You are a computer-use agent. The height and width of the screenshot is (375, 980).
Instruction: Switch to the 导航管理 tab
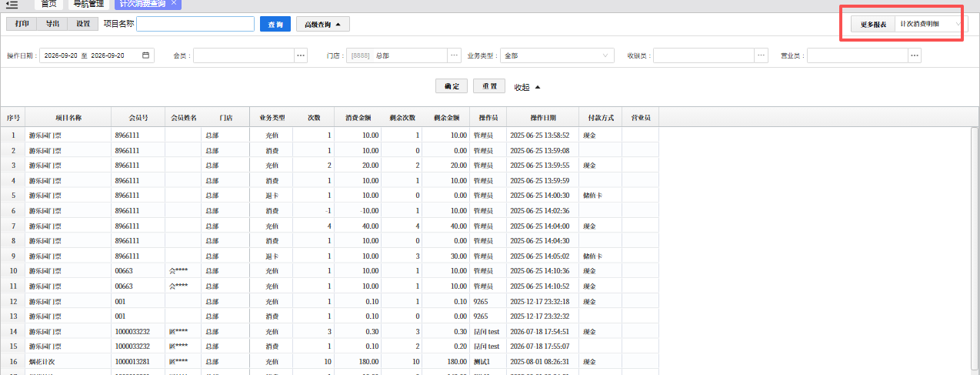[87, 4]
